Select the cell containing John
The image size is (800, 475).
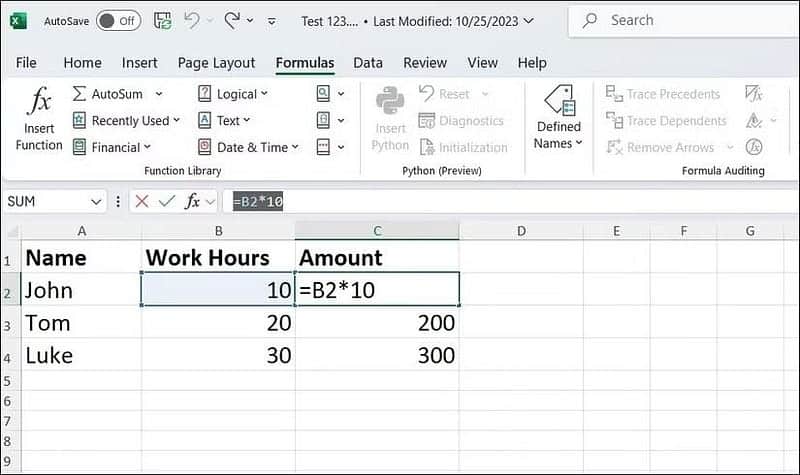(x=82, y=290)
